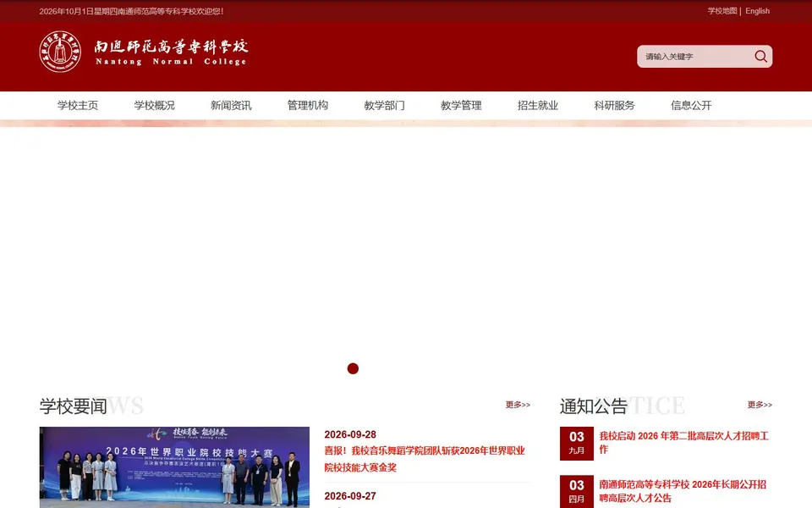Open notice 我校启动2026年第二批高层次人才招聘工作

[x=683, y=443]
